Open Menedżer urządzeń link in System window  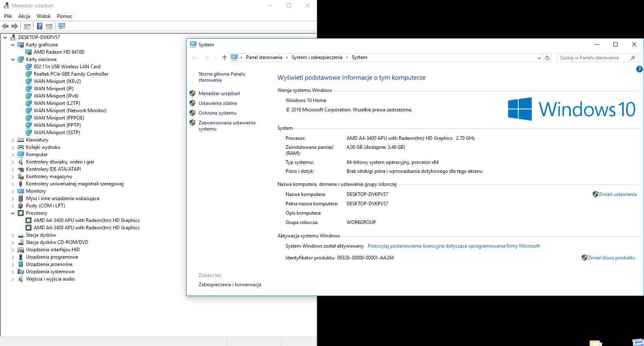pos(219,94)
